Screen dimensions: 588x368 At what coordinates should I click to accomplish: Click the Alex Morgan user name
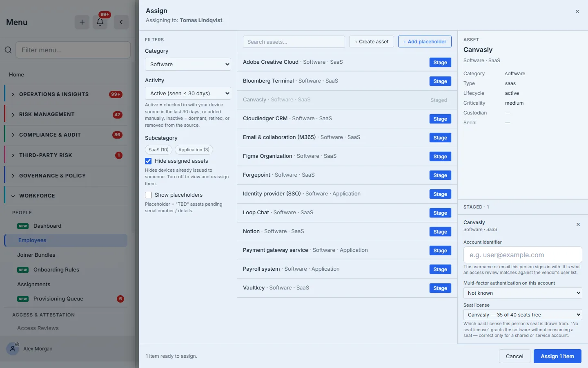(38, 349)
